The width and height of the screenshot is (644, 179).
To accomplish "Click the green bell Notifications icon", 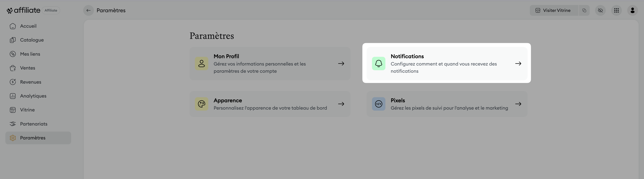I will 379,64.
